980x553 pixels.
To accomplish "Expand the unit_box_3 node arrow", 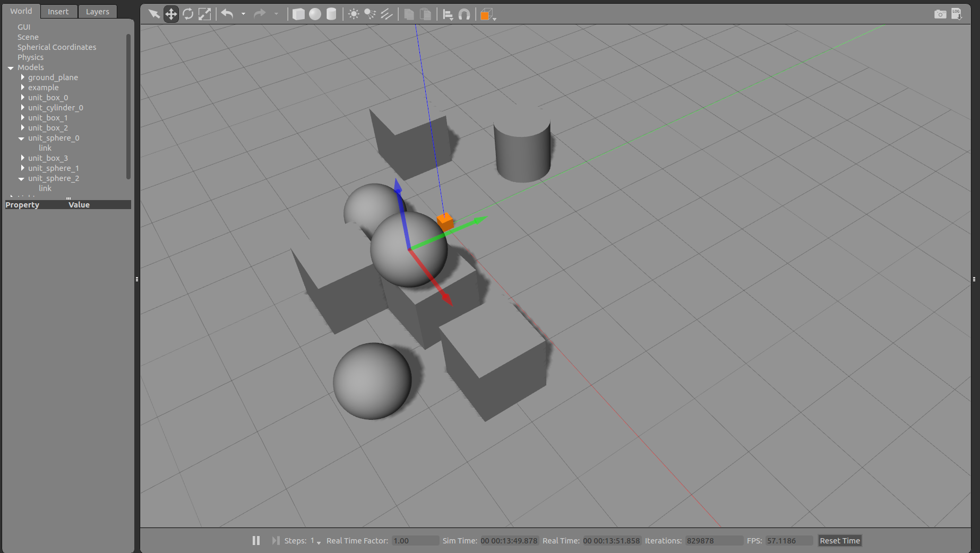I will 23,158.
